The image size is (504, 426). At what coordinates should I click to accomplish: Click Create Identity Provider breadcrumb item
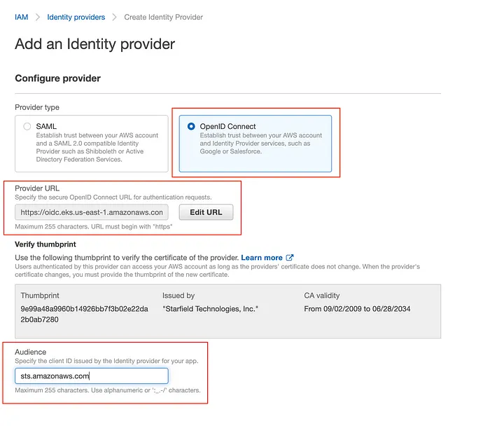(x=163, y=17)
